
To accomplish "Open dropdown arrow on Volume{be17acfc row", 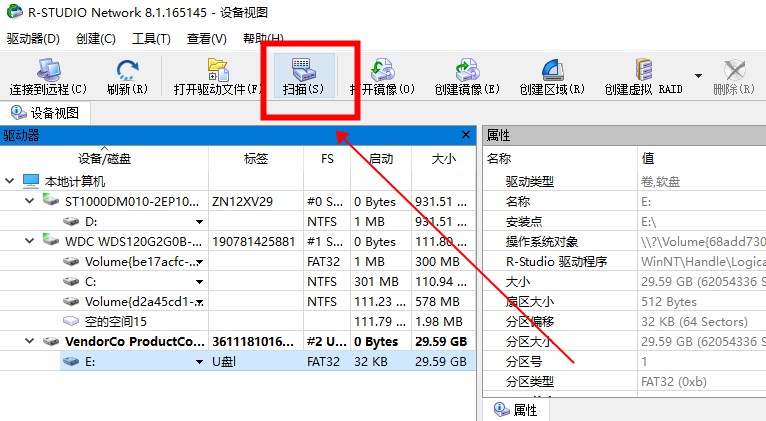I will (199, 262).
